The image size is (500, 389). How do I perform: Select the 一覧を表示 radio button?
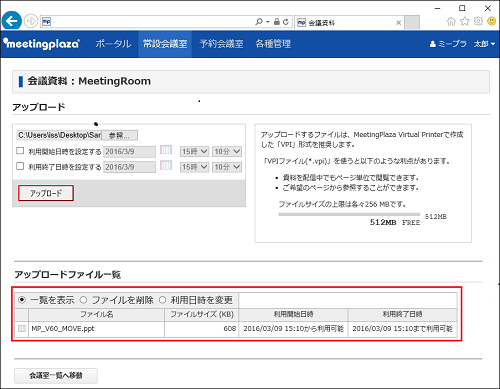(x=22, y=300)
